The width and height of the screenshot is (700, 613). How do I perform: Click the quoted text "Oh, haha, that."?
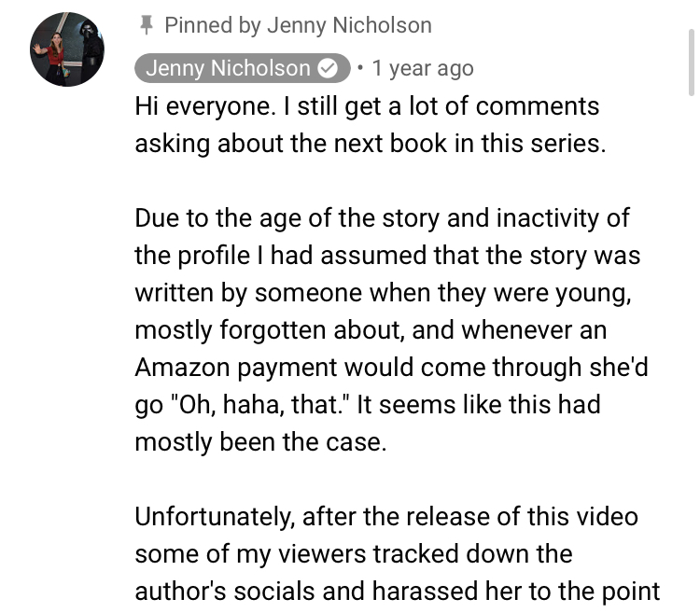tap(259, 405)
